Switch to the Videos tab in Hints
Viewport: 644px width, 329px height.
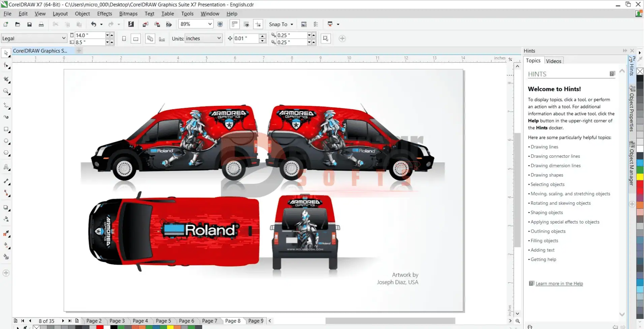pyautogui.click(x=553, y=61)
